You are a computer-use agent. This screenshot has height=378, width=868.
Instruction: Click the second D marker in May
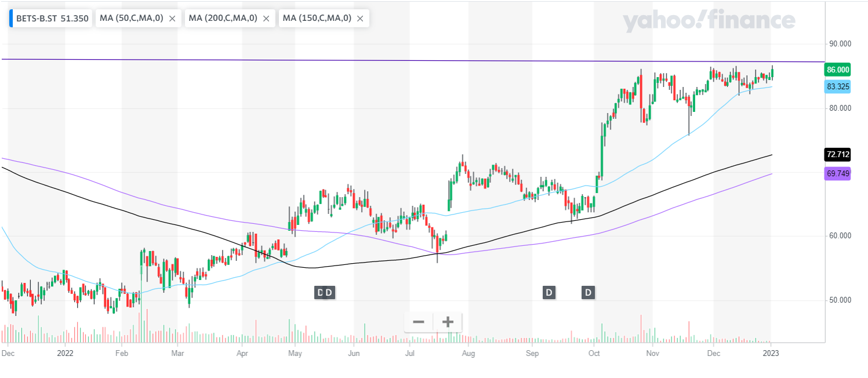coord(329,292)
